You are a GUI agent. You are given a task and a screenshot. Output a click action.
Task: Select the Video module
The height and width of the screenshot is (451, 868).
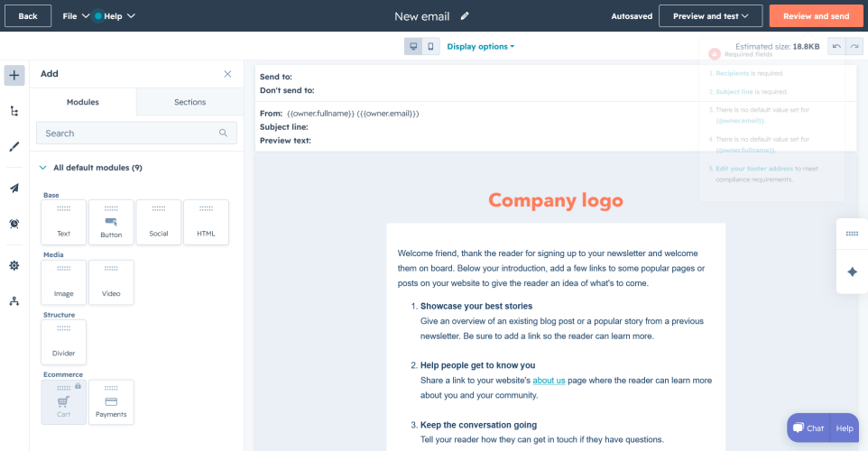(x=111, y=282)
